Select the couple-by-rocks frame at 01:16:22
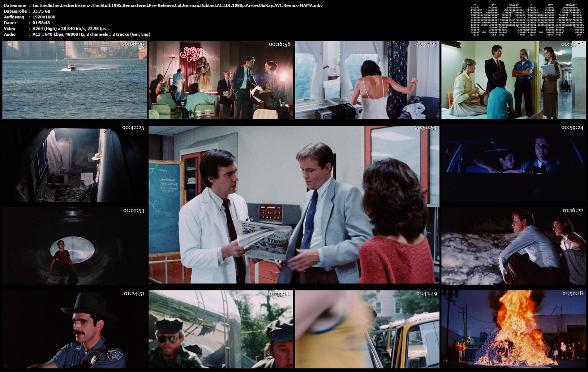Screen dimensions: 588x372 pos(514,246)
